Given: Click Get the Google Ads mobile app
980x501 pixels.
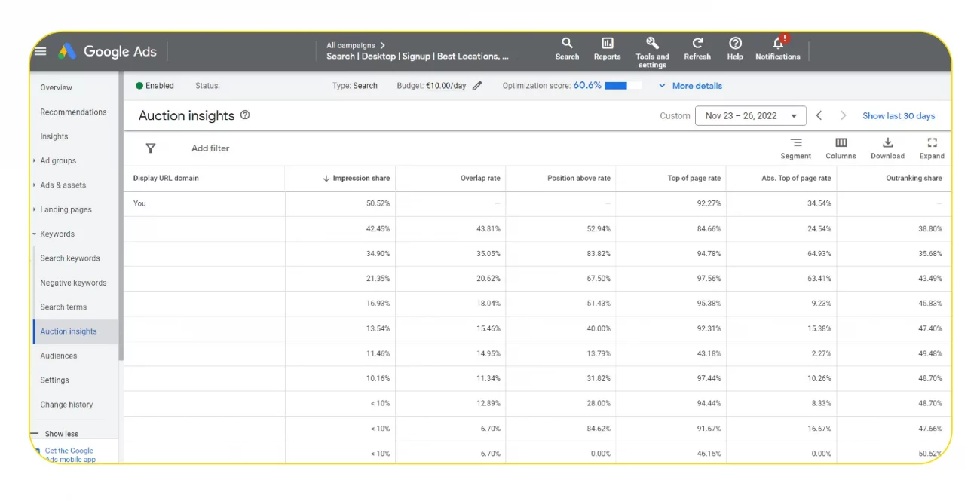Looking at the screenshot, I should tap(70, 455).
